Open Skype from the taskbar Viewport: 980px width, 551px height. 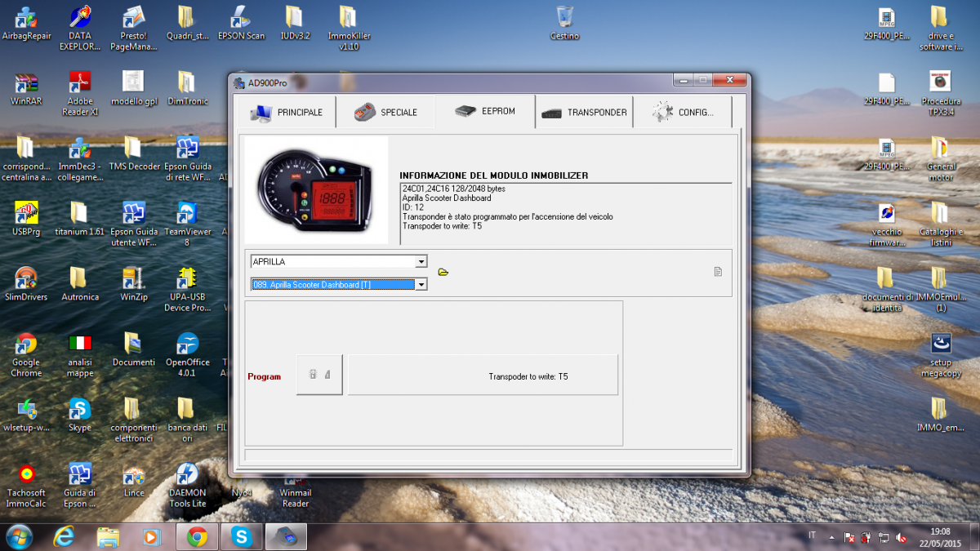[241, 537]
